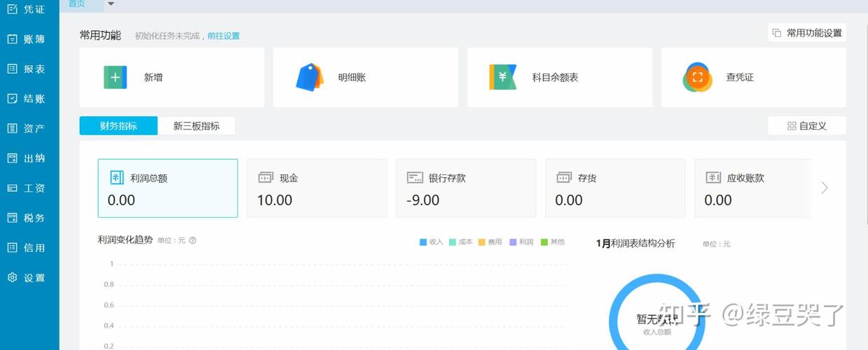Click the 1月利润表结构分析 heading
This screenshot has width=868, height=350.
point(635,244)
